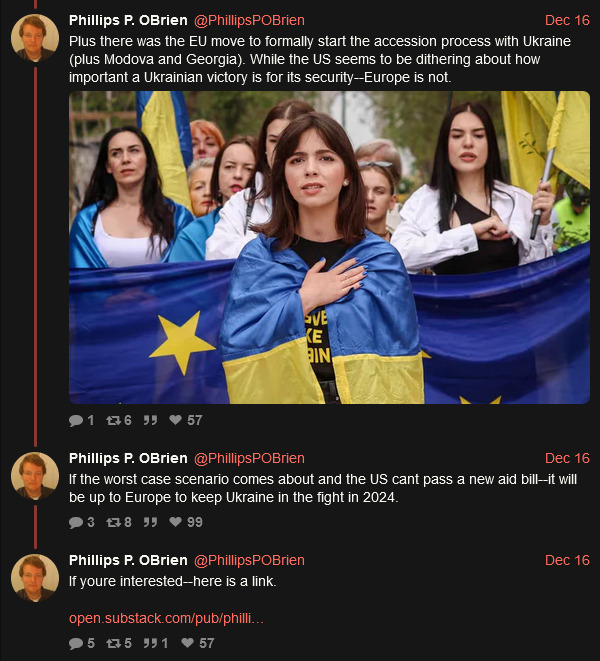Click profile avatar beside the first tweet

tap(35, 38)
